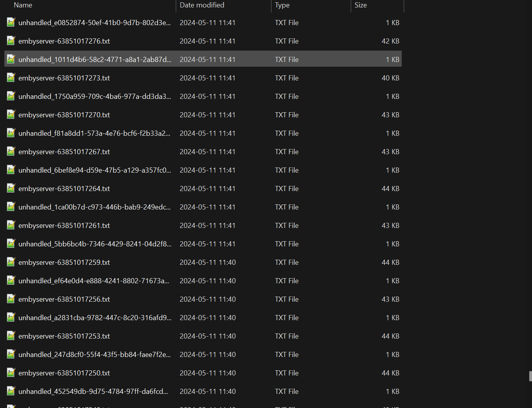Click file name unhandled_ef64e0d4-e888-4241-8802-71673a...
Viewport: 532px width, 408px height.
[x=94, y=281]
